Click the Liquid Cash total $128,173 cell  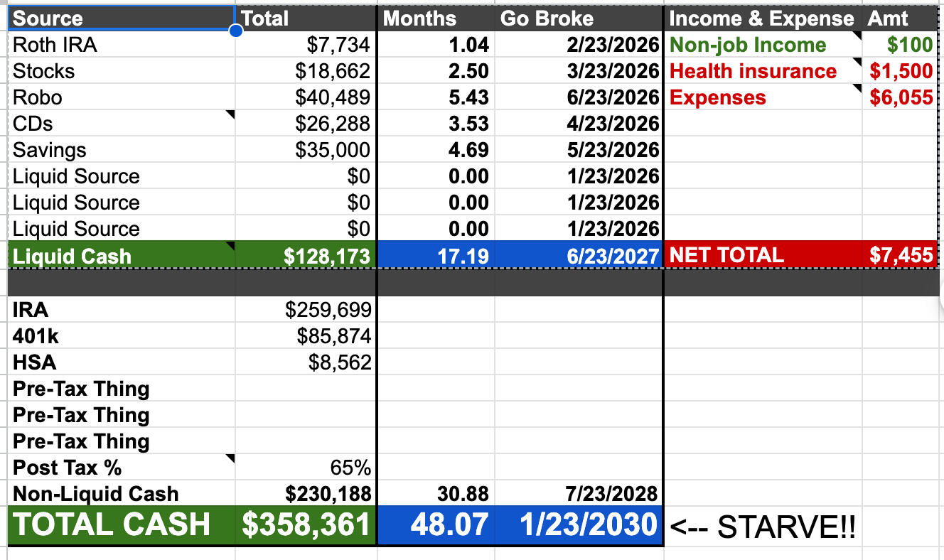(306, 256)
